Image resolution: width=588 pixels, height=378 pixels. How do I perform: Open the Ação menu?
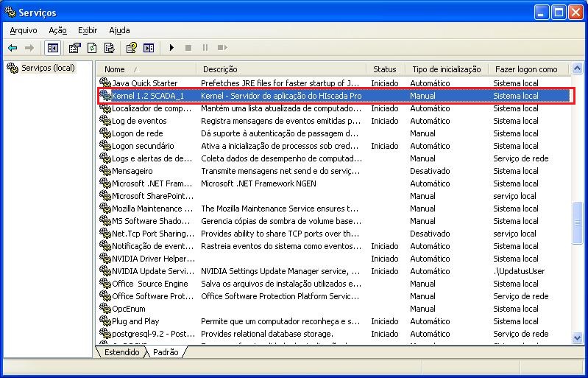point(57,30)
